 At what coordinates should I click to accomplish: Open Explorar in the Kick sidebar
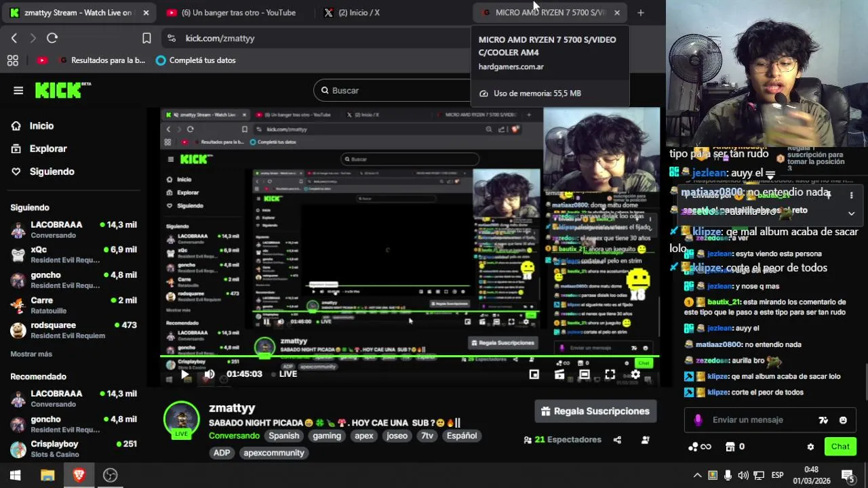[39, 149]
